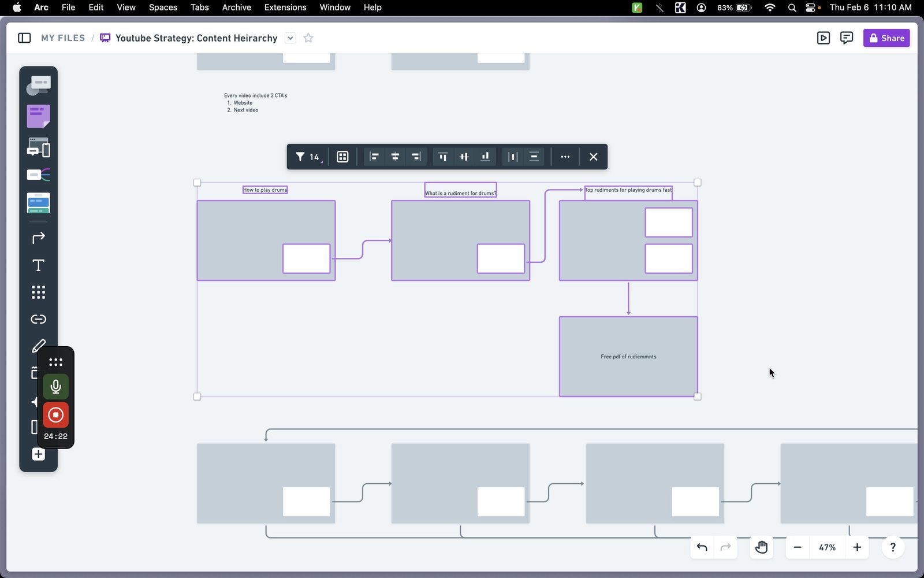This screenshot has height=578, width=924.
Task: Align selected objects to horizontal center
Action: pyautogui.click(x=395, y=157)
